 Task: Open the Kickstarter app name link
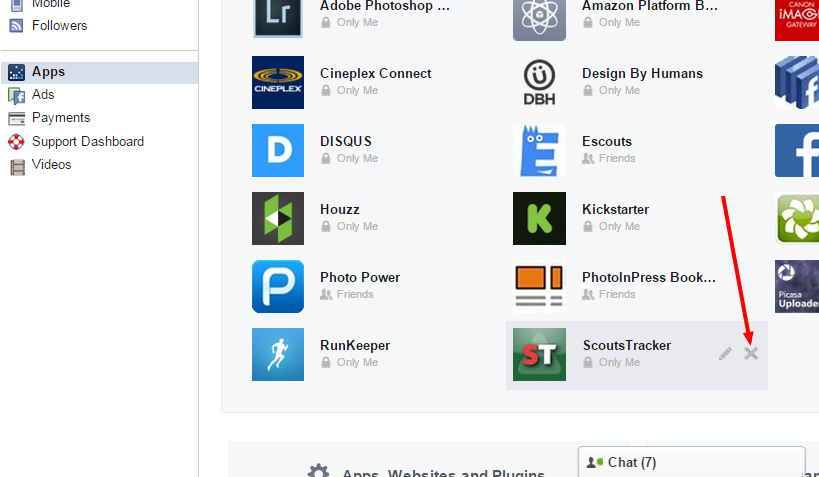(616, 210)
